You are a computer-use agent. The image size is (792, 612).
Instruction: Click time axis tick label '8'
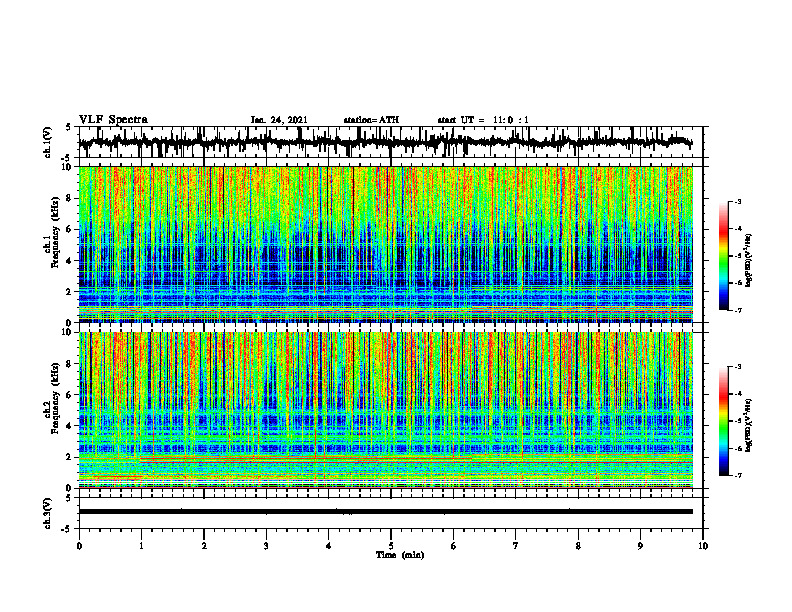pyautogui.click(x=578, y=546)
